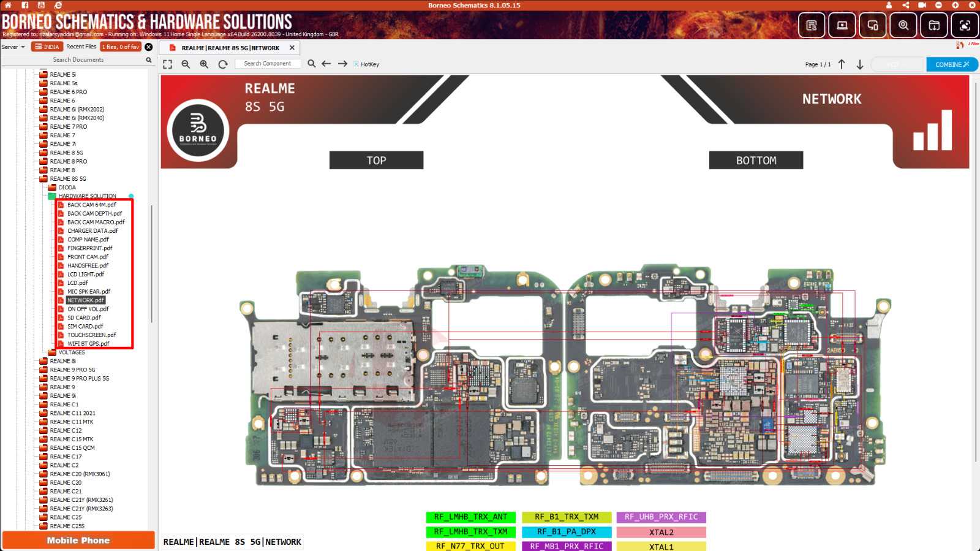980x551 pixels.
Task: Click the Mobile Phone button
Action: [x=78, y=540]
